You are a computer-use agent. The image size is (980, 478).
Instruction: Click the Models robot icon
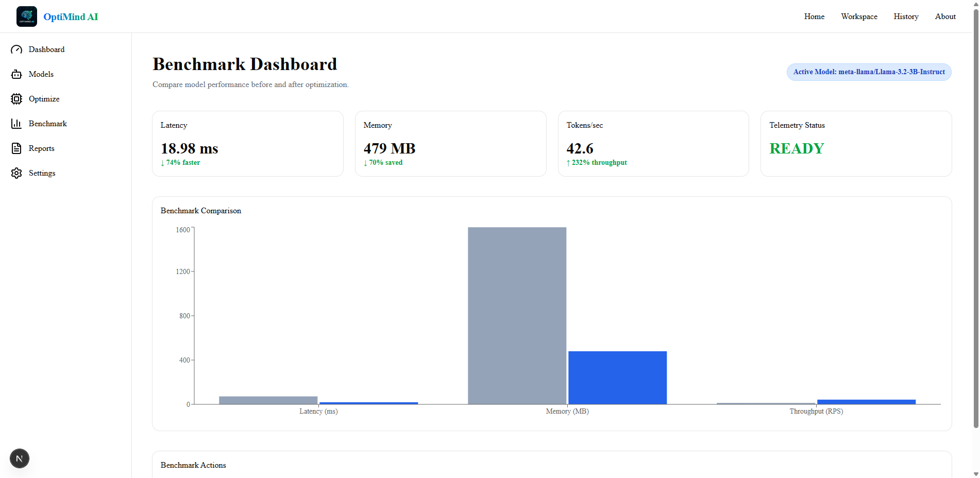[x=16, y=74]
